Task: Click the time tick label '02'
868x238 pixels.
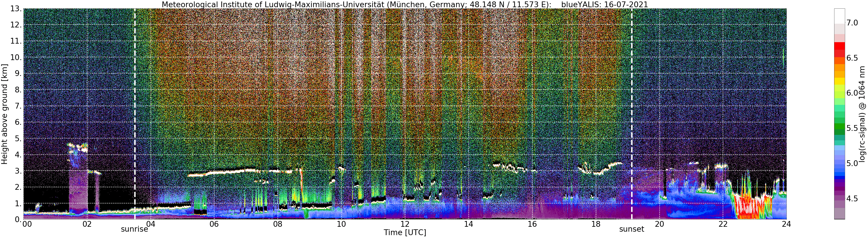Action: [x=87, y=224]
